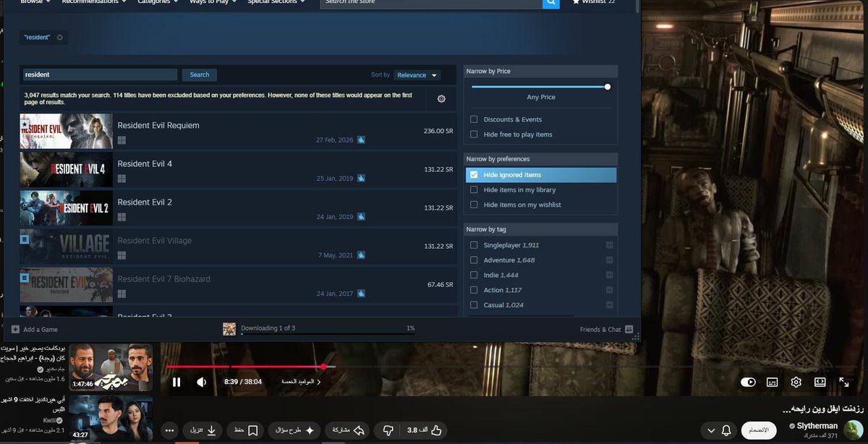Viewport: 868px width, 444px height.
Task: Check the Adventure tag filter
Action: (474, 260)
